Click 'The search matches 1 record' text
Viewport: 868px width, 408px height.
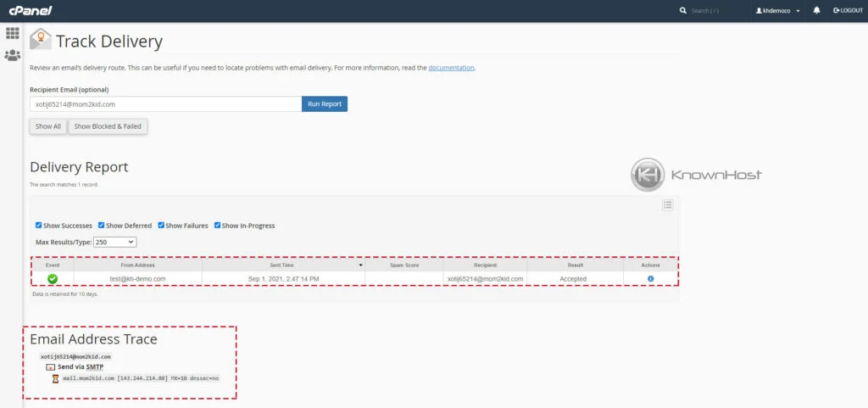point(64,184)
